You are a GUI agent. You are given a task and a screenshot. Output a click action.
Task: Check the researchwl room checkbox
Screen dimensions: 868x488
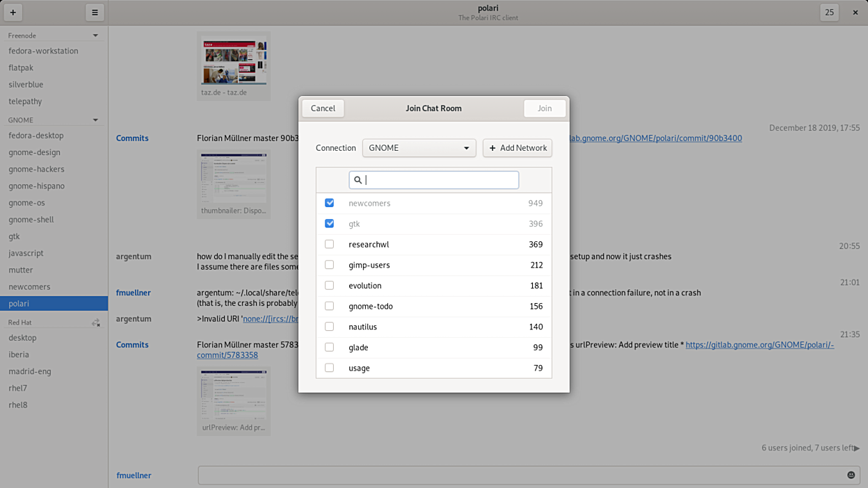(x=330, y=244)
